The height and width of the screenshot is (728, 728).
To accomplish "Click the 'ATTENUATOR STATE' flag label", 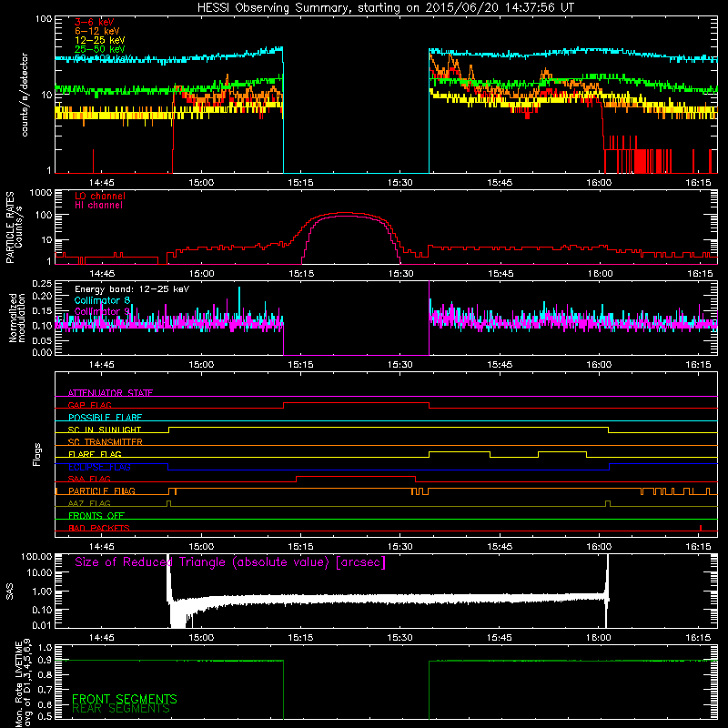I will pyautogui.click(x=110, y=393).
